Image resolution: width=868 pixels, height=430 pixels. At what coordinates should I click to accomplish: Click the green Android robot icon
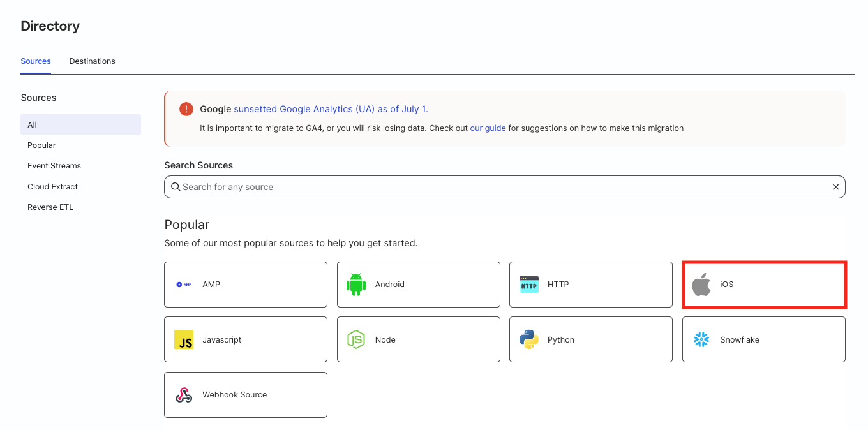coord(356,285)
